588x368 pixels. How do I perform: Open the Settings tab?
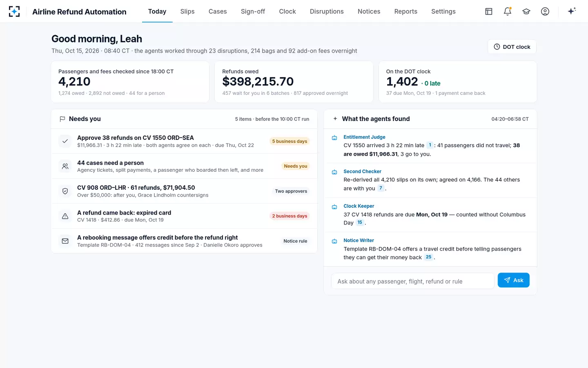443,11
